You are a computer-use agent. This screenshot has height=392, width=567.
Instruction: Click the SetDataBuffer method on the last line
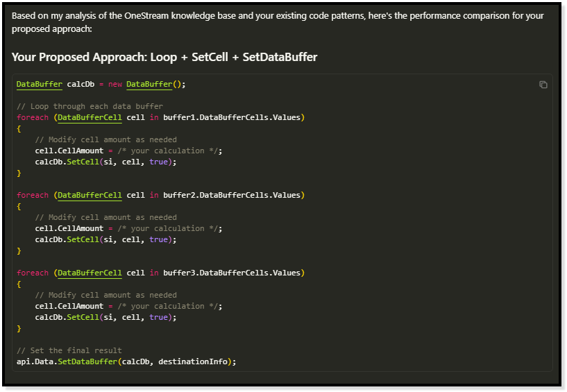tap(87, 361)
